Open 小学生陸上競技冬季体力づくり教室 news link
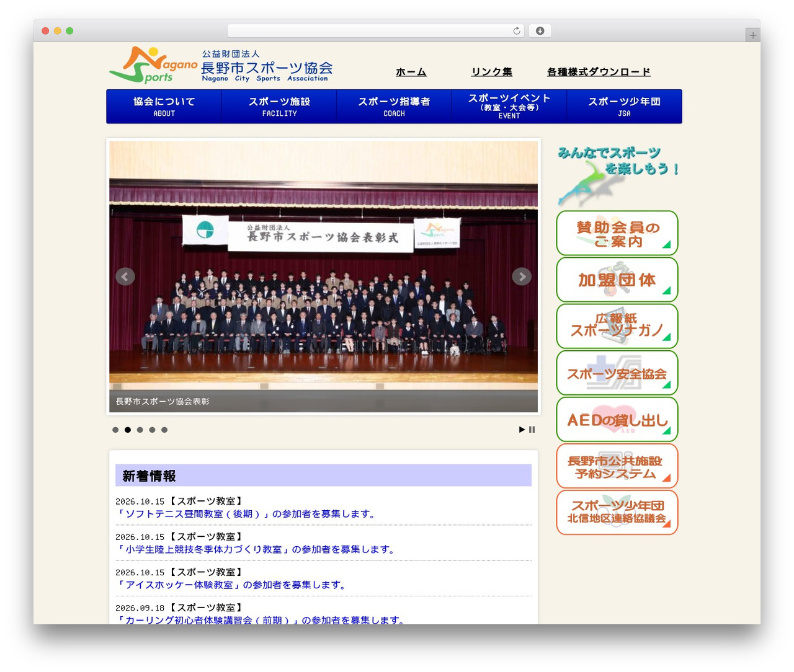 pyautogui.click(x=256, y=549)
